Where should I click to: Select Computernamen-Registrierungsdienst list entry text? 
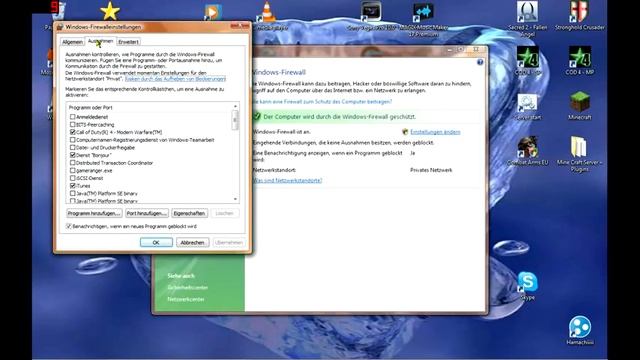[x=145, y=140]
